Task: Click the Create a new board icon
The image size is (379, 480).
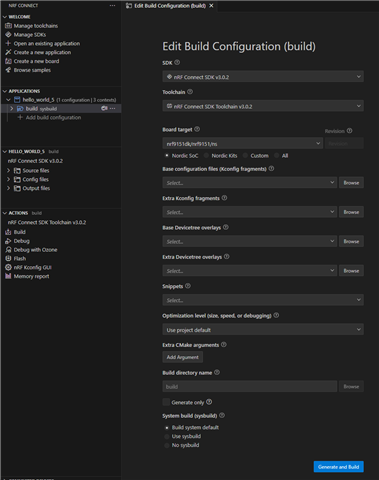Action: coord(8,61)
